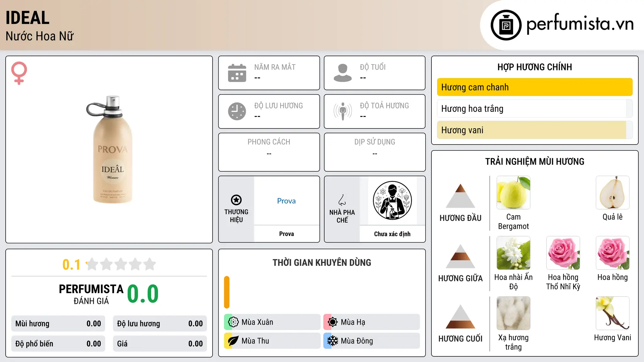Click the Nước Hoa Nữ subtitle
Screen dimensions: 644x362
[x=40, y=36]
